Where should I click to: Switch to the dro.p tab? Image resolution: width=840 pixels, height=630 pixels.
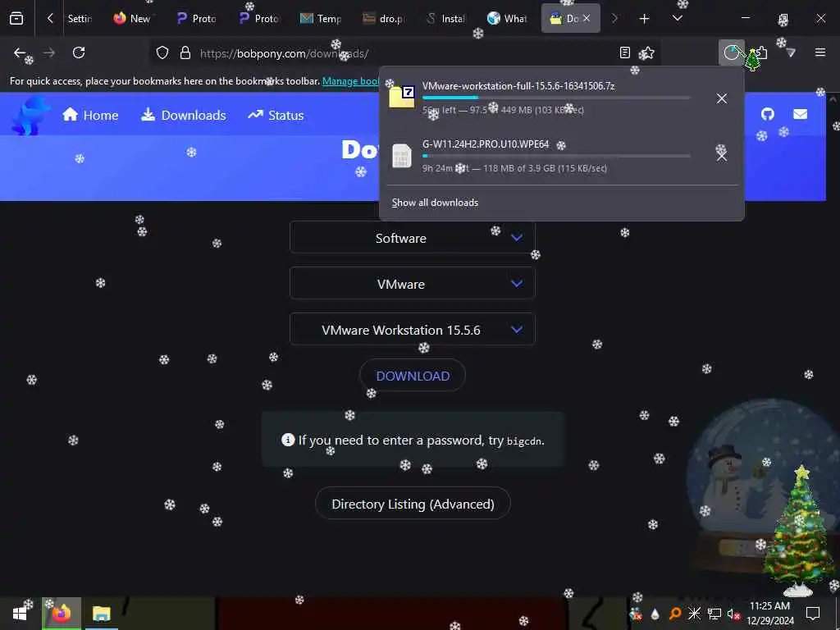point(384,18)
